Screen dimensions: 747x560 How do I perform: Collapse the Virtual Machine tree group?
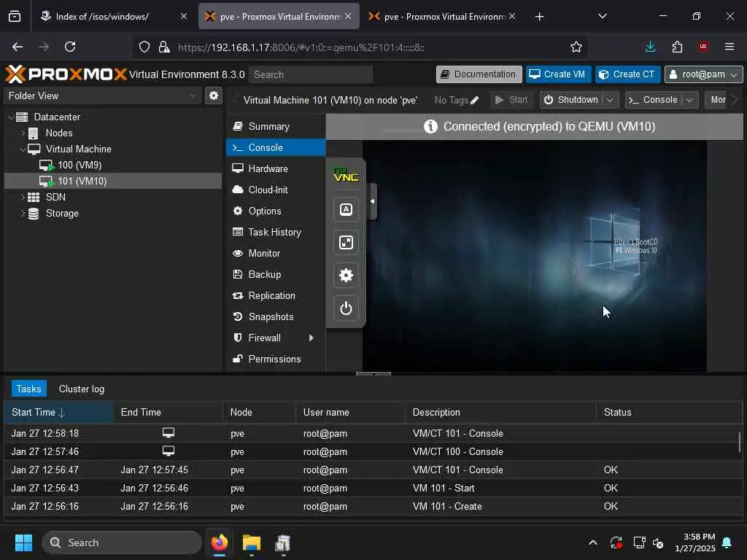(23, 149)
